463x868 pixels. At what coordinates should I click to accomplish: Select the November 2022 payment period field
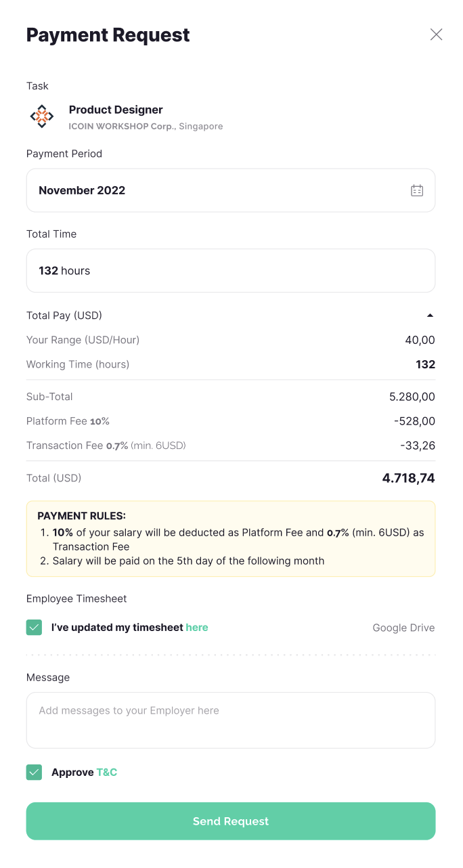pyautogui.click(x=217, y=190)
